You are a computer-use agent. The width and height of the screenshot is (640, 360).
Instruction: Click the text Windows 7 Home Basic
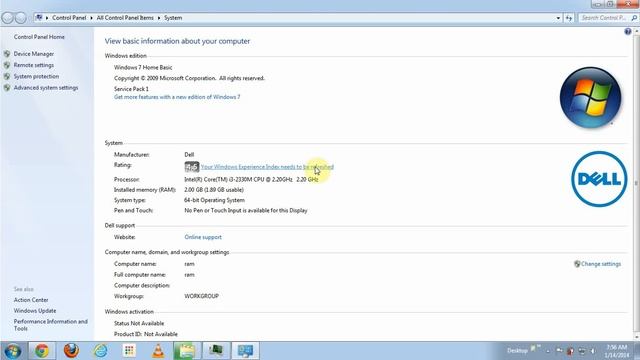pos(143,67)
